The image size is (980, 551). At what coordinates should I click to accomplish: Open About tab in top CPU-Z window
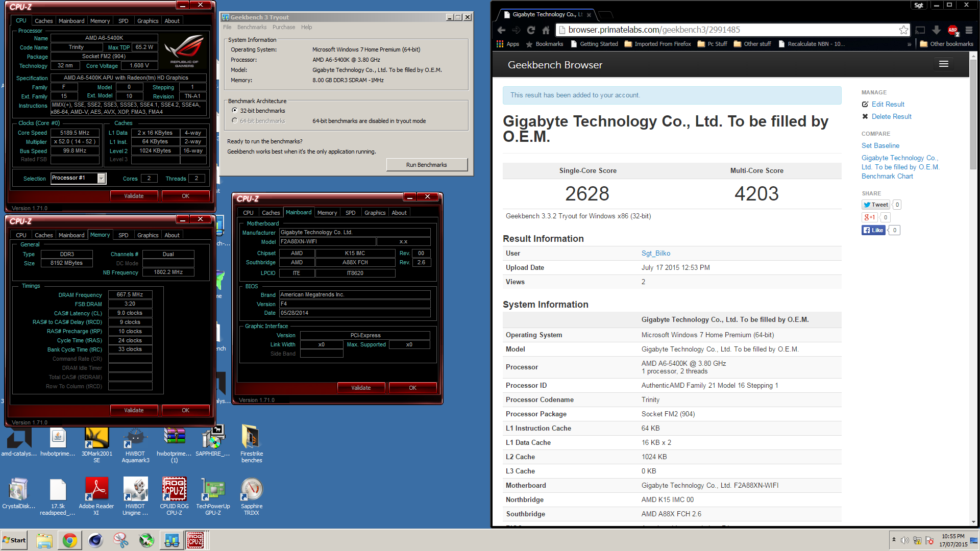[x=172, y=21]
